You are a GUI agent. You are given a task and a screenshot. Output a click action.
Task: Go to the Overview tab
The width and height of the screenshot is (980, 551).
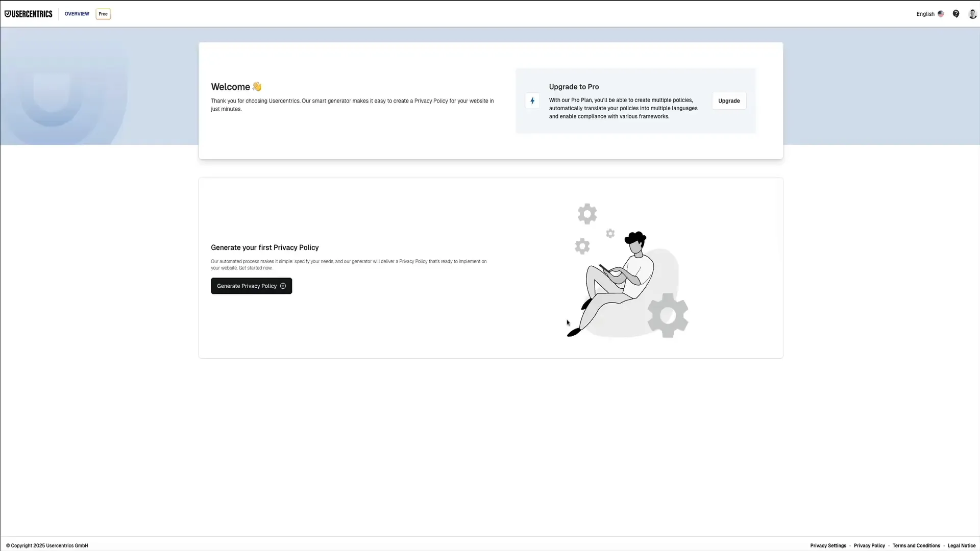pyautogui.click(x=77, y=14)
